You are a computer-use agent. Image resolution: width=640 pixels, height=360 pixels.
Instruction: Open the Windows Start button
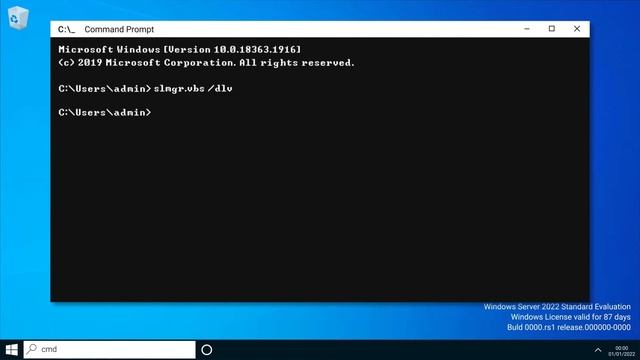tap(11, 350)
